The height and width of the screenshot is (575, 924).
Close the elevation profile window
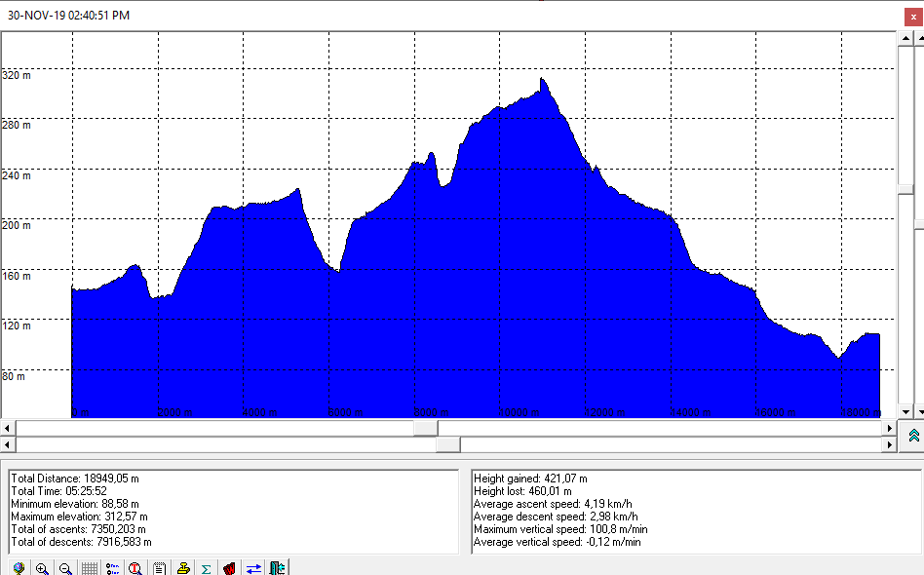coord(910,16)
